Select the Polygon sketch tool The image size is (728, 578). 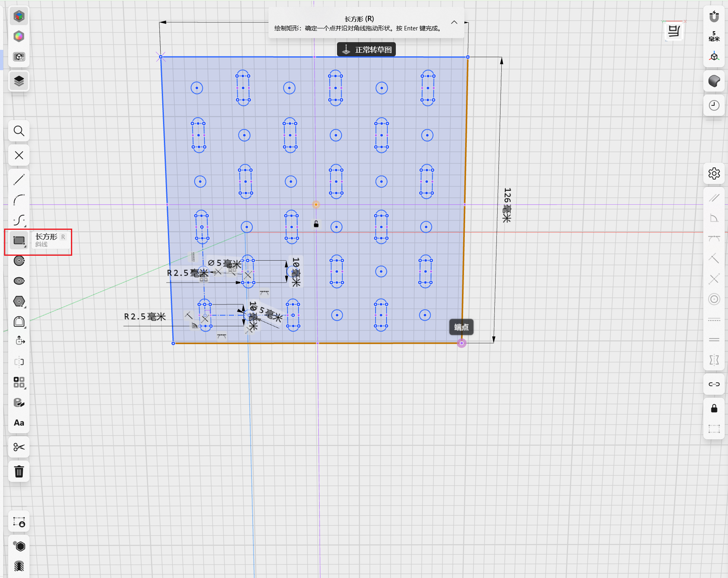click(x=19, y=301)
